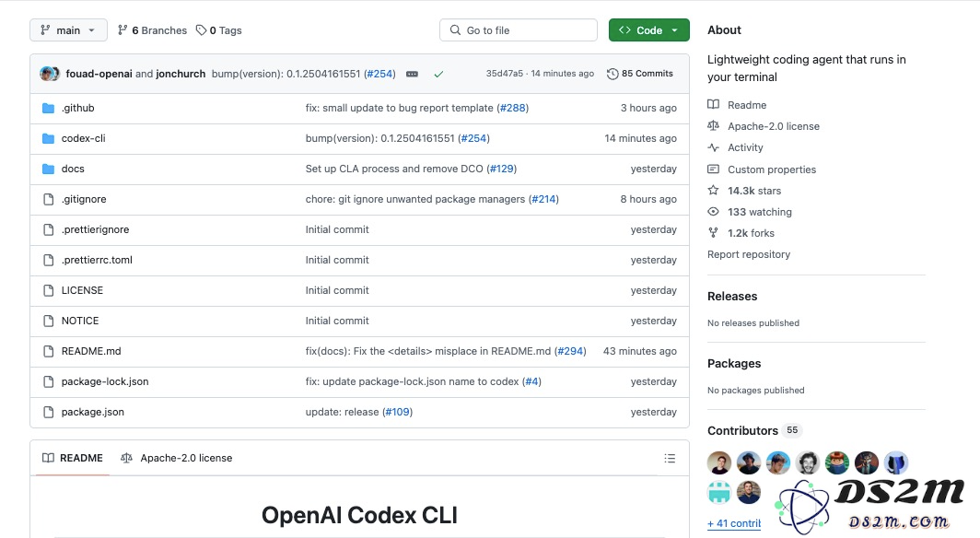
Task: Open Custom properties link
Action: 771,170
